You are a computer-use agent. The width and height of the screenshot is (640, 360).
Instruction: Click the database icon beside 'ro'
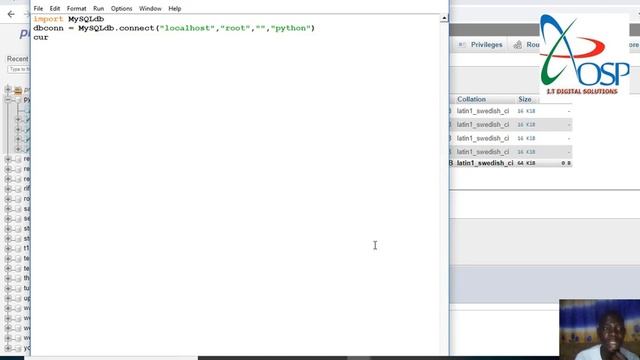pyautogui.click(x=18, y=198)
